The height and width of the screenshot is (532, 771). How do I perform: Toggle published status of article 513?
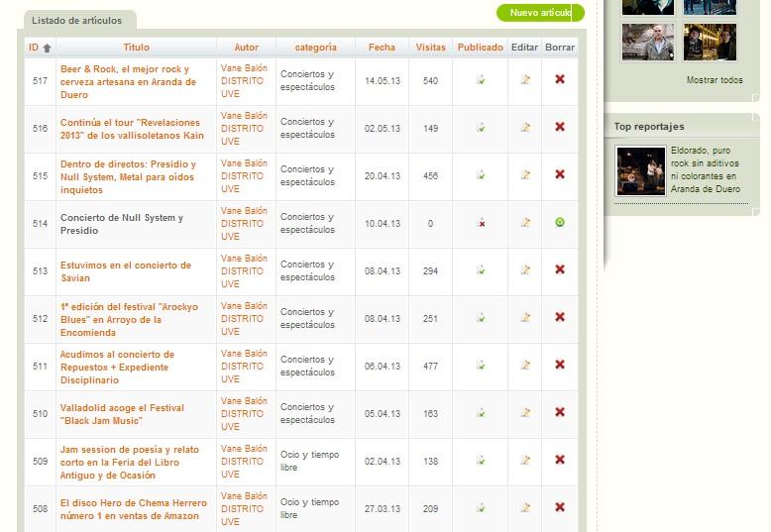[x=481, y=269]
